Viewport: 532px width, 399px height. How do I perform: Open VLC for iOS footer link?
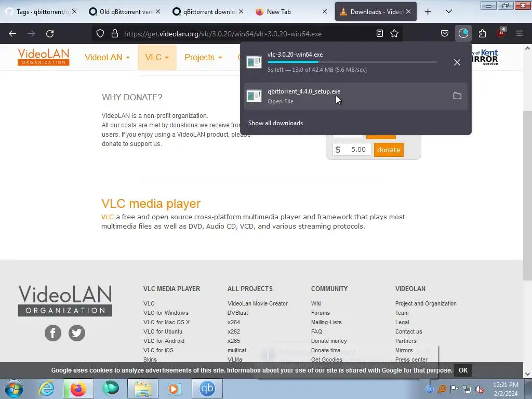[158, 350]
